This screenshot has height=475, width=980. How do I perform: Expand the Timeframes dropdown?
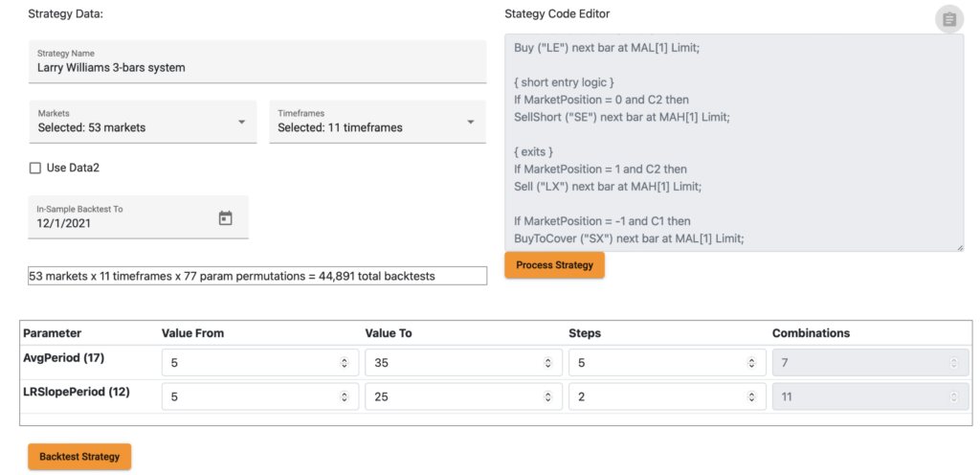click(x=377, y=122)
